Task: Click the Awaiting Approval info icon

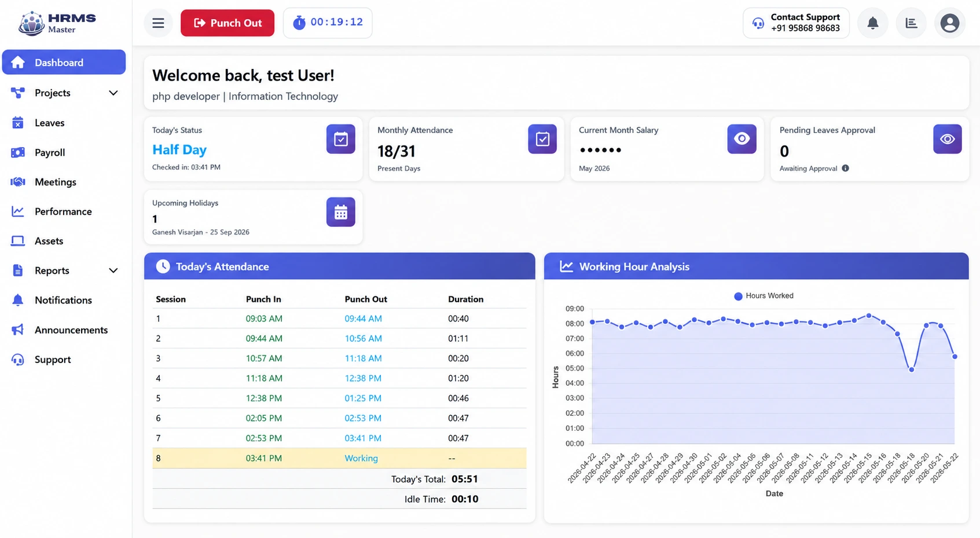Action: pyautogui.click(x=846, y=169)
